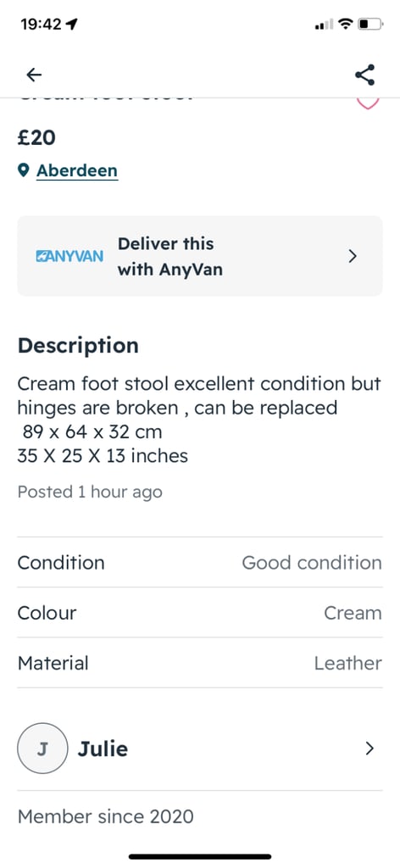Tap the £20 price text
The height and width of the screenshot is (868, 400).
pyautogui.click(x=36, y=137)
